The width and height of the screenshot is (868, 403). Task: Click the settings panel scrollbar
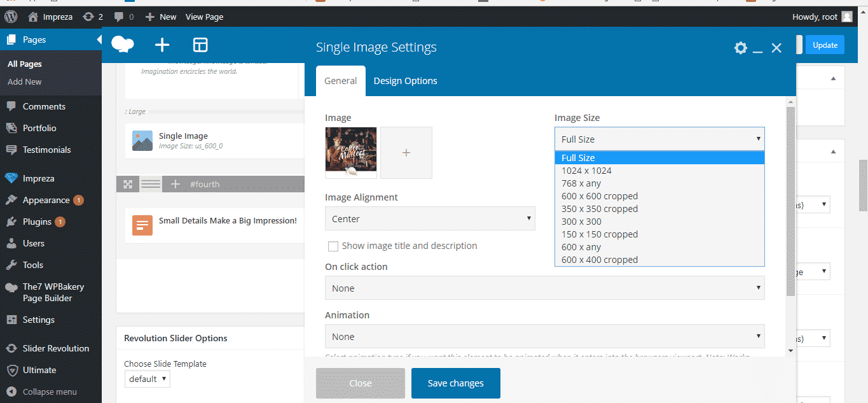click(x=790, y=201)
